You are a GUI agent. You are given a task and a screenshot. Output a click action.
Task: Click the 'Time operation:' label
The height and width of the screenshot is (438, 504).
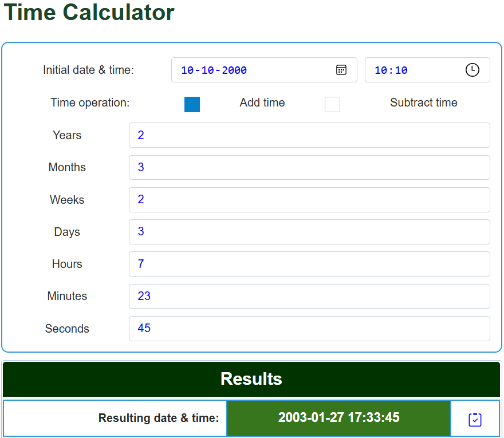90,102
